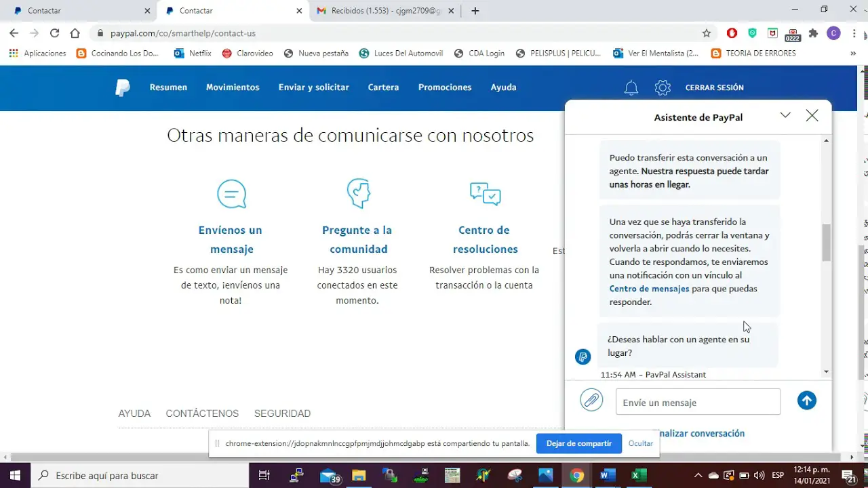This screenshot has width=868, height=488.
Task: Minimize the PayPal assistant with chevron
Action: click(785, 115)
